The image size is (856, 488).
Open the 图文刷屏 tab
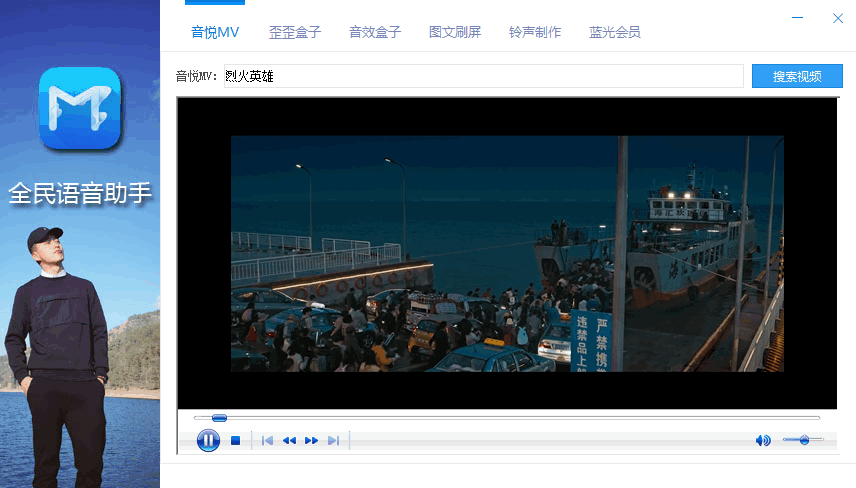point(455,32)
